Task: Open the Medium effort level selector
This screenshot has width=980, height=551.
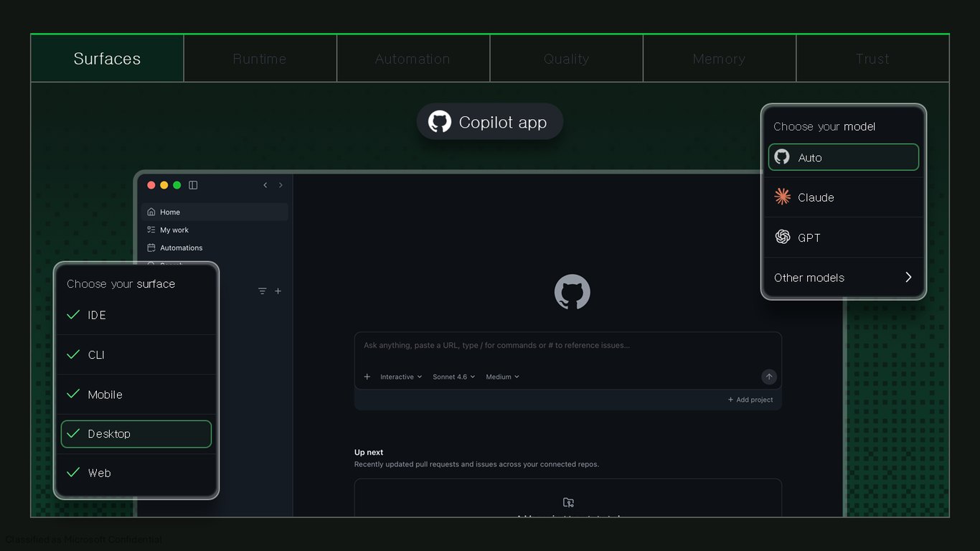Action: [502, 377]
